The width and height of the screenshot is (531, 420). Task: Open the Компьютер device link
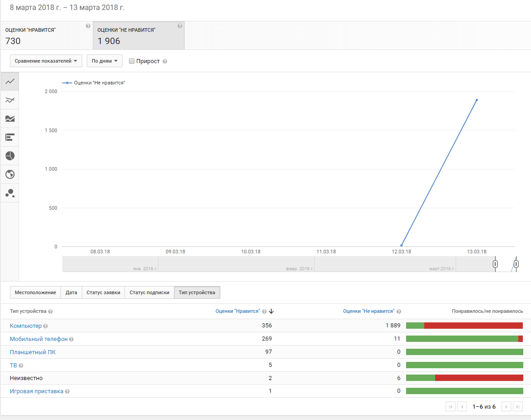(25, 326)
